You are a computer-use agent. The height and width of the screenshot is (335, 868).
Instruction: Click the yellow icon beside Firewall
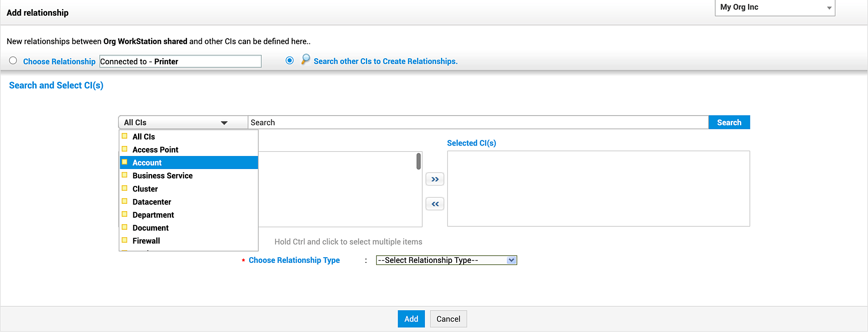coord(125,240)
